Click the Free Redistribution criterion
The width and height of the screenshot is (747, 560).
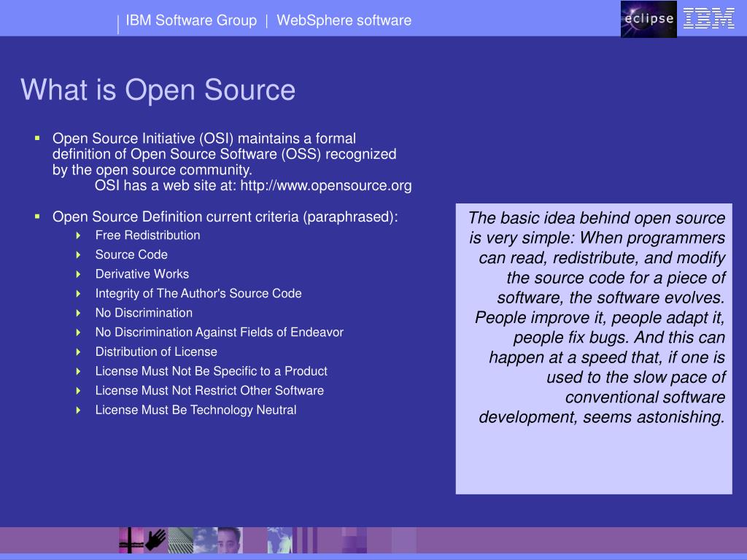coord(147,236)
